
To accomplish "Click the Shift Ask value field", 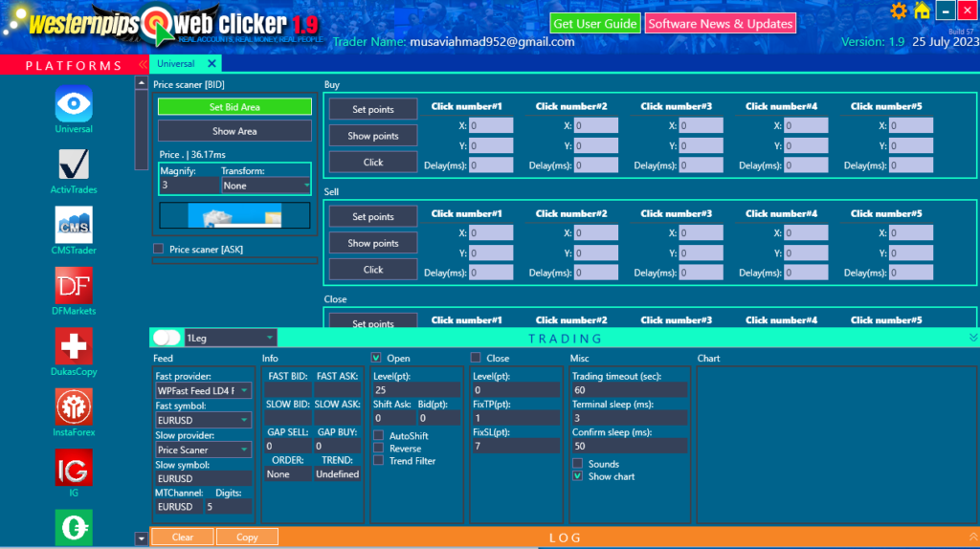I will [x=393, y=418].
